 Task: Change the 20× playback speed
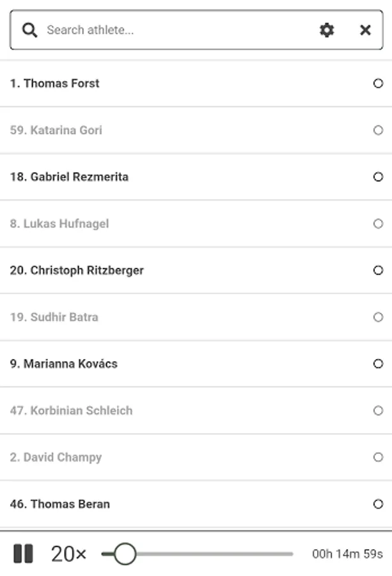pos(68,554)
